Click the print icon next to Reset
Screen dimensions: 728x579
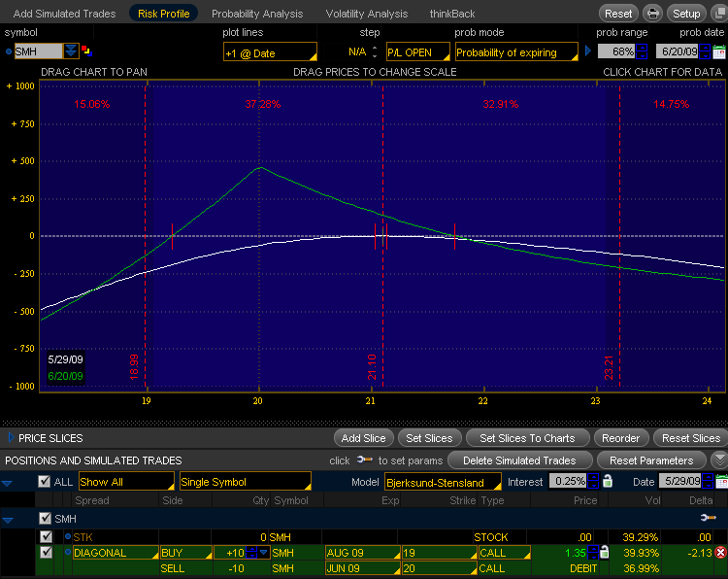652,14
